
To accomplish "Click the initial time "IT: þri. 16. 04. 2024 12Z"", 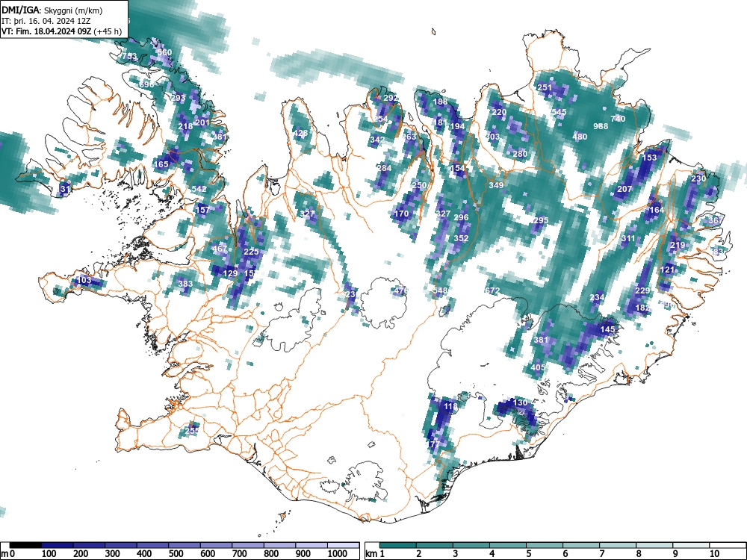I will [46, 22].
